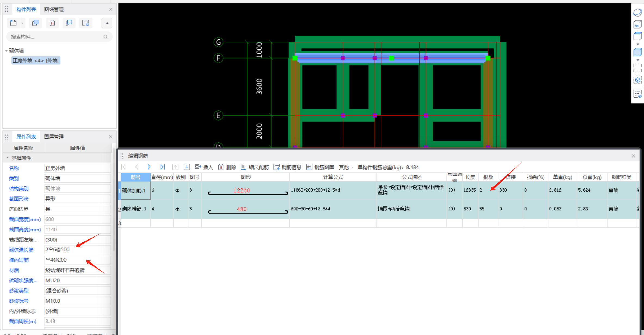The height and width of the screenshot is (335, 644).
Task: Click the 480 rebar shape cell
Action: coord(246,209)
